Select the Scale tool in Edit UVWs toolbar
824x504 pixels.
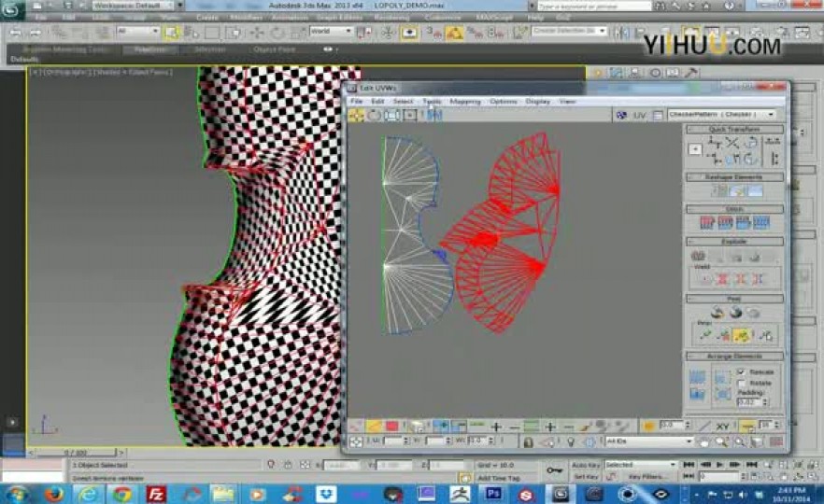[391, 115]
